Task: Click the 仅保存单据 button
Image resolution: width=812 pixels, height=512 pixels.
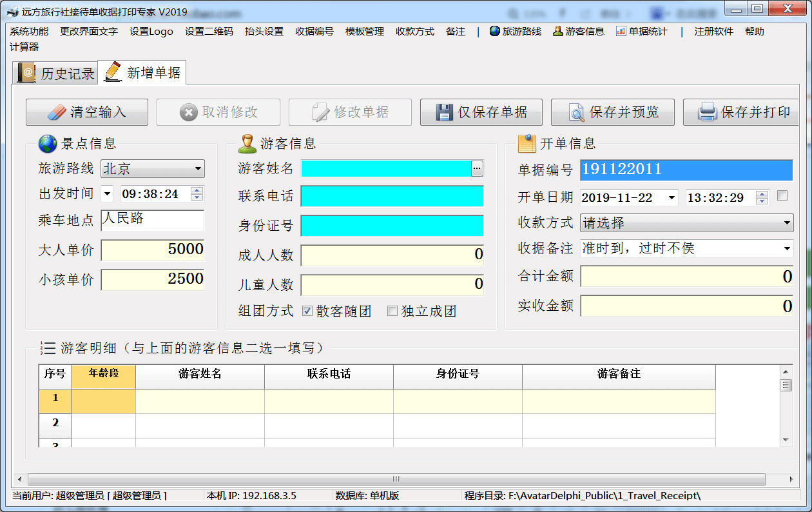Action: click(481, 112)
